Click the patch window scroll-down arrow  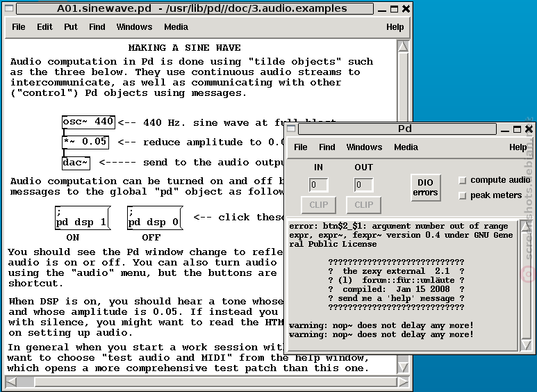click(x=403, y=368)
